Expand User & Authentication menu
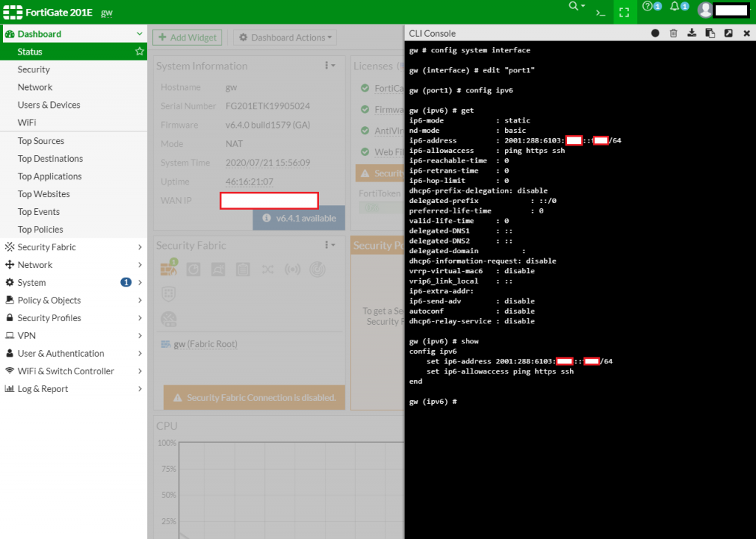This screenshot has height=539, width=756. (x=73, y=354)
